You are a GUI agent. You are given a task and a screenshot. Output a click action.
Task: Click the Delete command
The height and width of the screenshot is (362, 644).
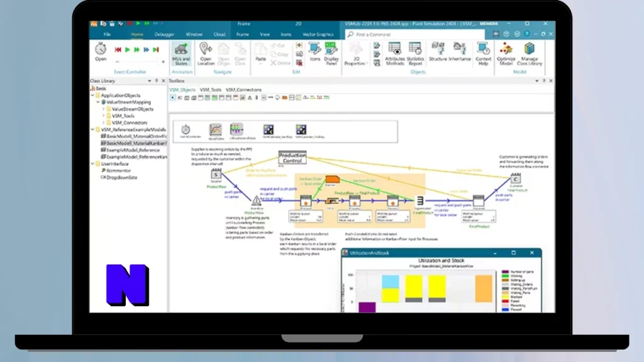(280, 63)
